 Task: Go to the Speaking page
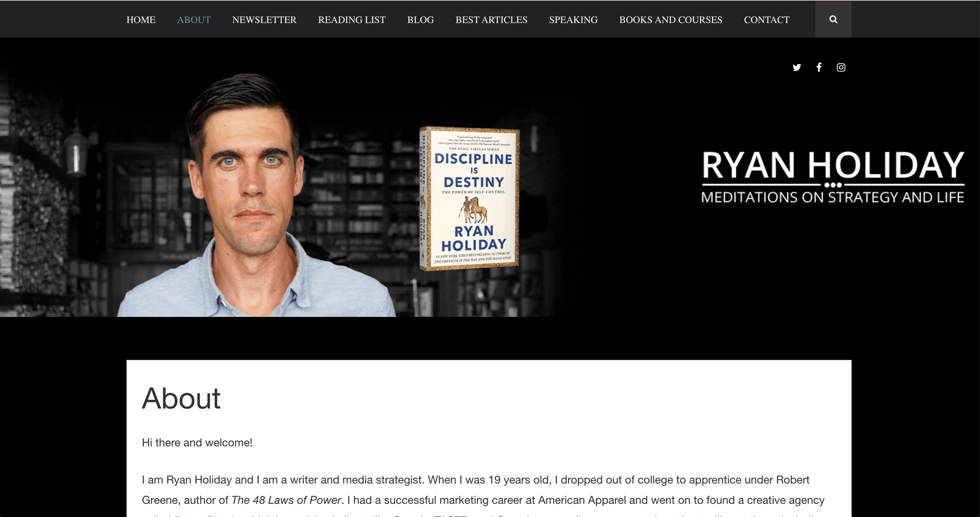tap(573, 20)
